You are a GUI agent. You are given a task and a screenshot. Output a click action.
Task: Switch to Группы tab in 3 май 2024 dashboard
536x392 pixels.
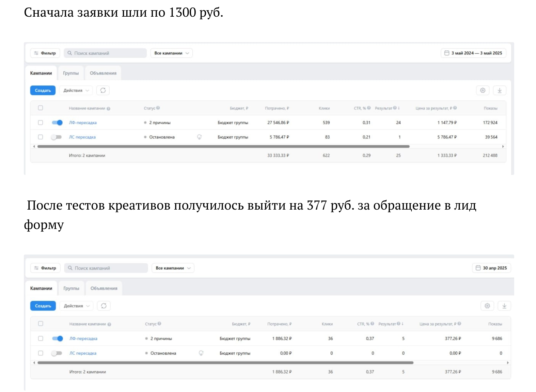pyautogui.click(x=71, y=73)
